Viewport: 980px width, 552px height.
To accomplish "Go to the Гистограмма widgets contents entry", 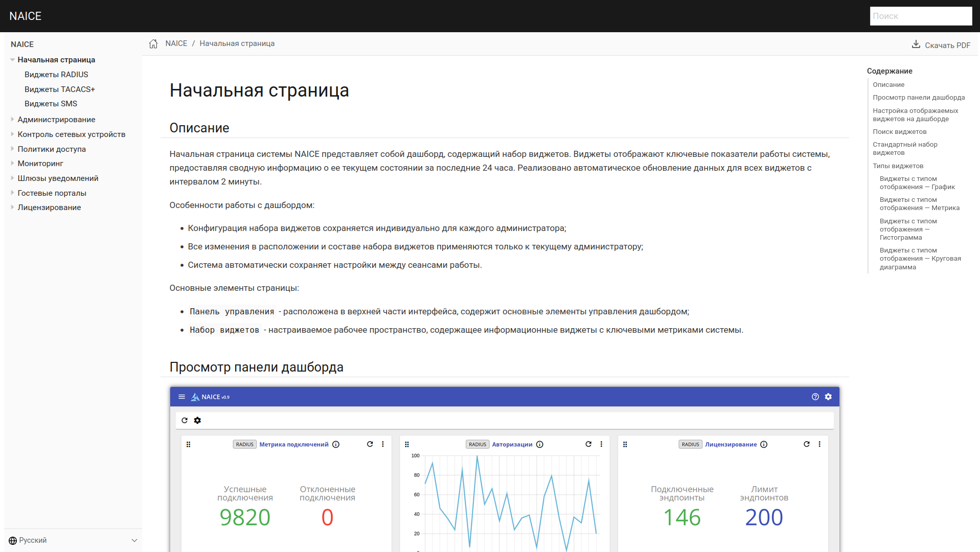I will click(908, 229).
